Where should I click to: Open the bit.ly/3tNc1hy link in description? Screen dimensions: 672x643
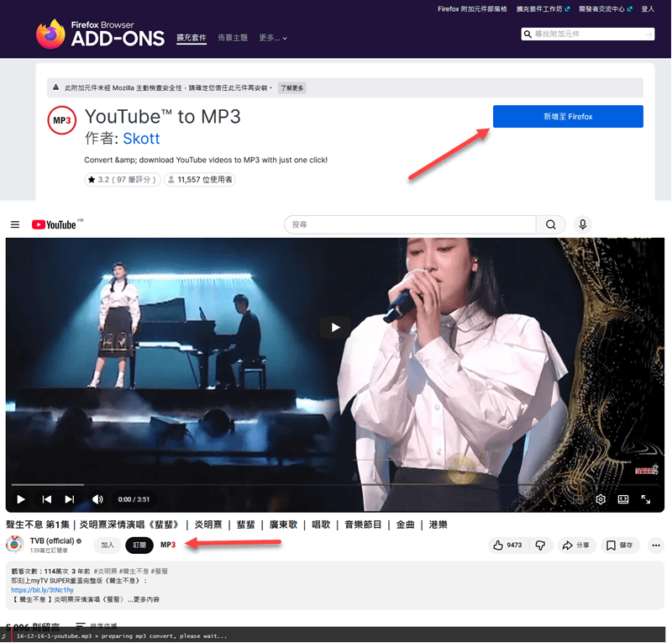(x=43, y=590)
